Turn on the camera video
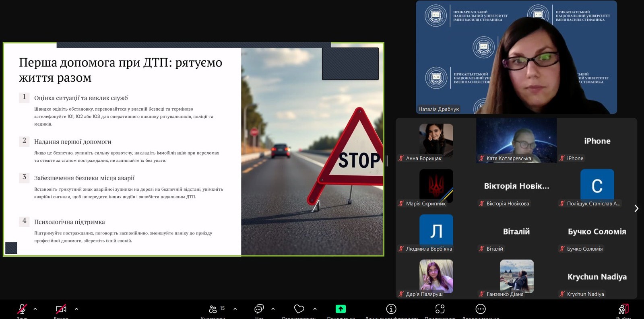644x319 pixels. 61,309
